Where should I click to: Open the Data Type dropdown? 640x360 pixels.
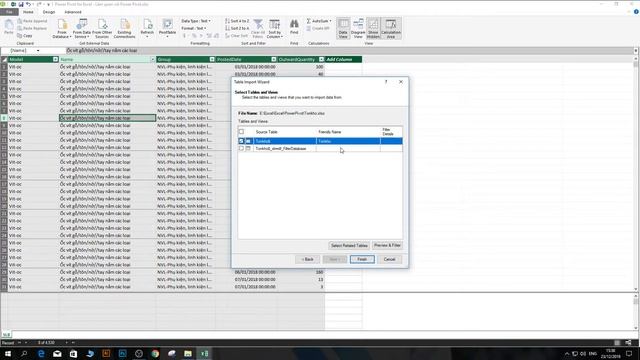tap(196, 21)
